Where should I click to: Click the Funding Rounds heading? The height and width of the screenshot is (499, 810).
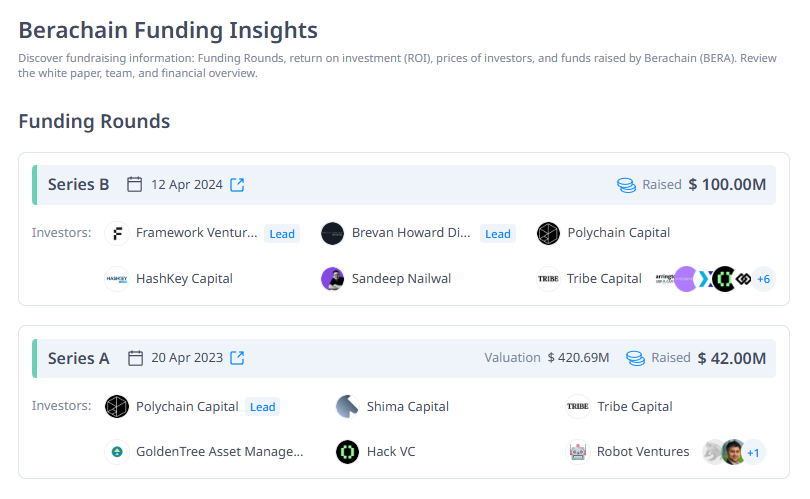point(94,121)
